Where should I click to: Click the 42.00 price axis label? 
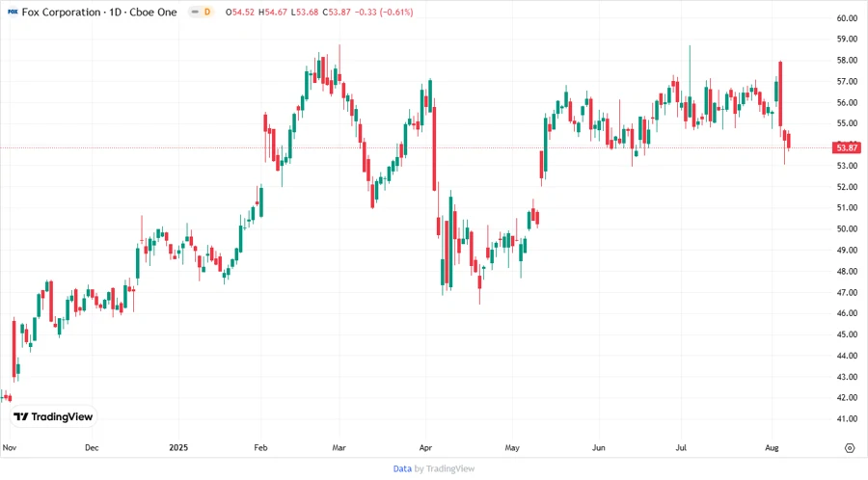[x=847, y=398]
